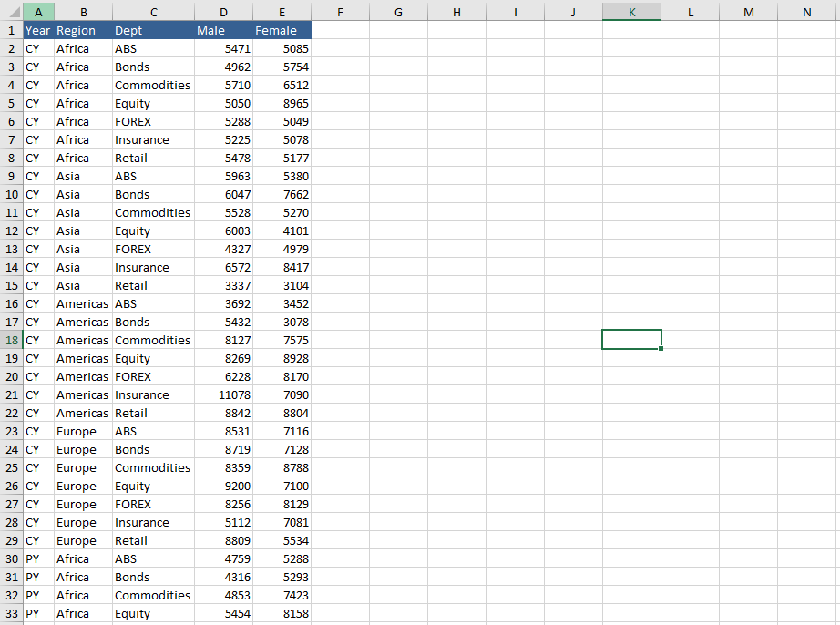Click the Female header cell
The height and width of the screenshot is (625, 840).
point(276,30)
